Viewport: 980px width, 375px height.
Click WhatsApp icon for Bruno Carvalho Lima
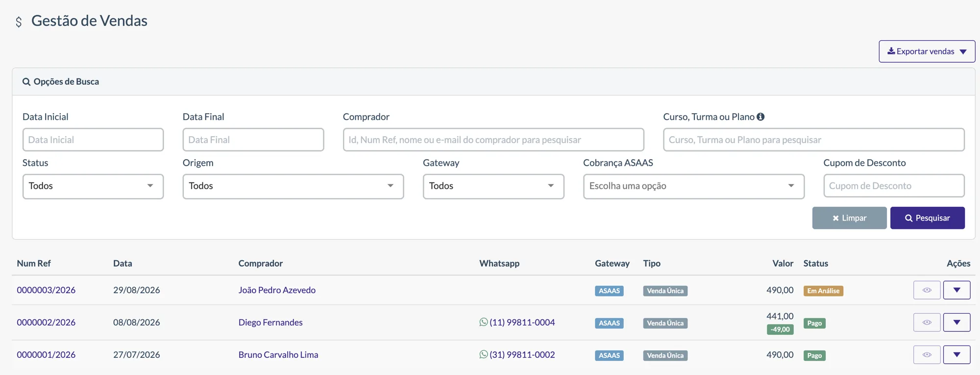tap(484, 354)
